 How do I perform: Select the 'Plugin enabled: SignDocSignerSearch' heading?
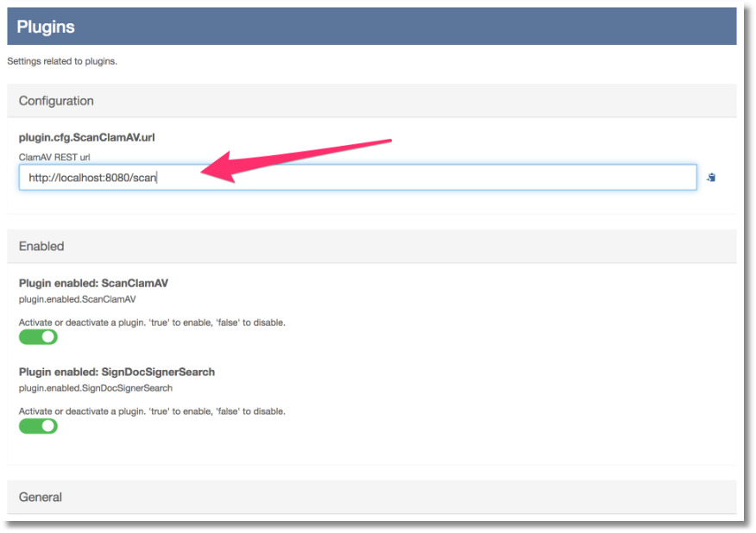tap(117, 372)
